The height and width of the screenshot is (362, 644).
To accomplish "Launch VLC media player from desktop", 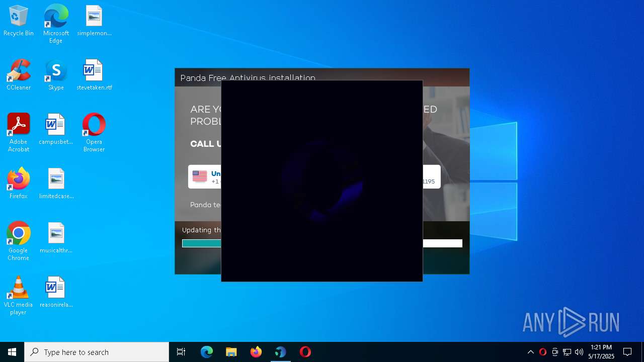I will coord(19,296).
